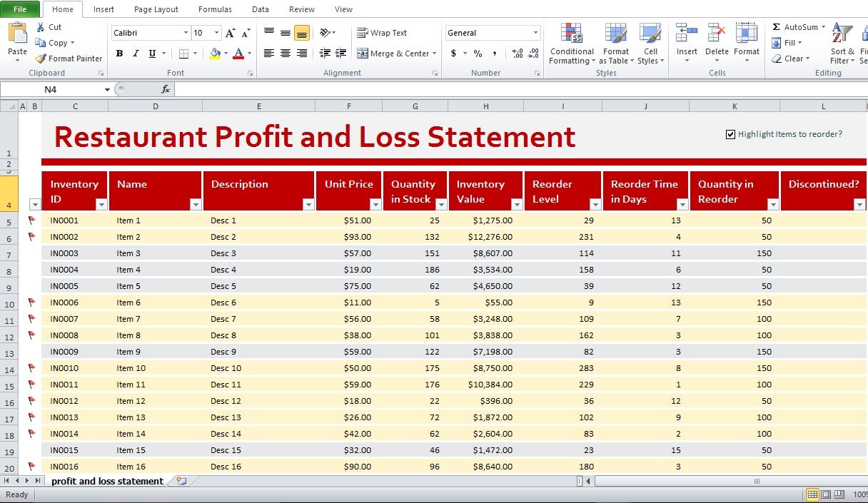Open the General number format dropdown
The height and width of the screenshot is (503, 868).
535,33
